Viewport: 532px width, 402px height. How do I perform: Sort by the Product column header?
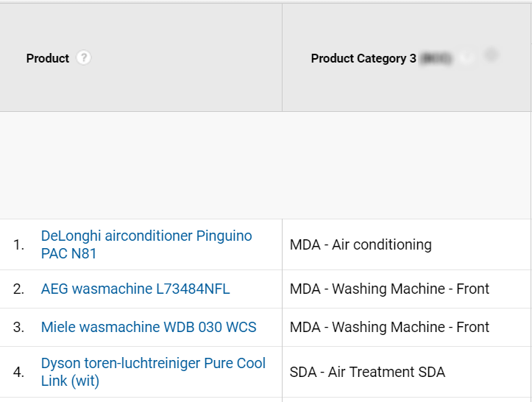48,58
